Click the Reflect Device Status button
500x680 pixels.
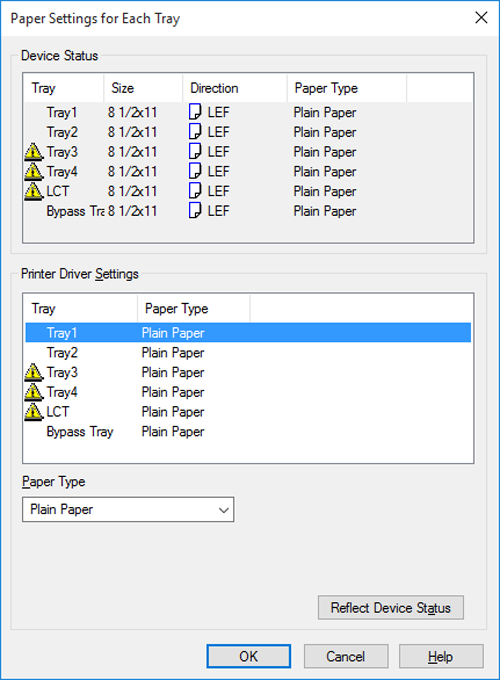coord(391,608)
